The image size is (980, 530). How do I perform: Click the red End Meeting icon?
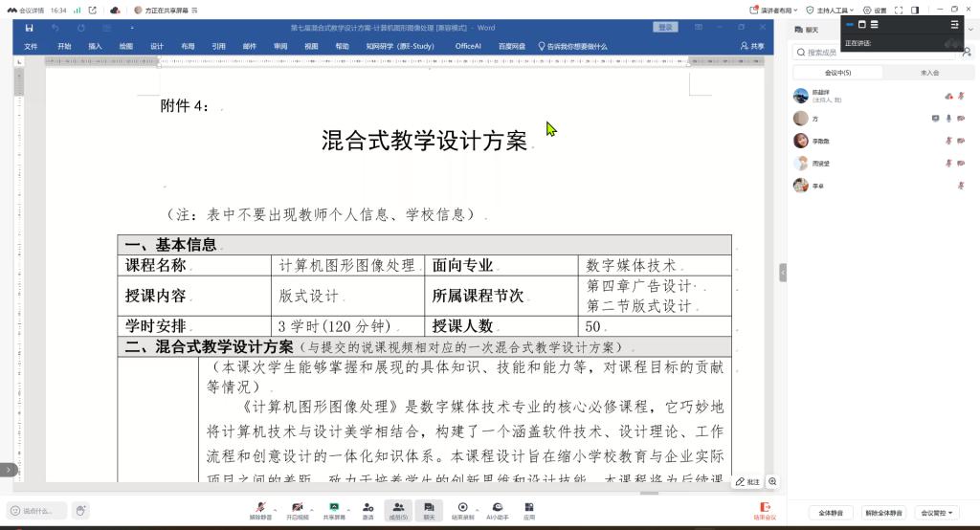pyautogui.click(x=765, y=507)
